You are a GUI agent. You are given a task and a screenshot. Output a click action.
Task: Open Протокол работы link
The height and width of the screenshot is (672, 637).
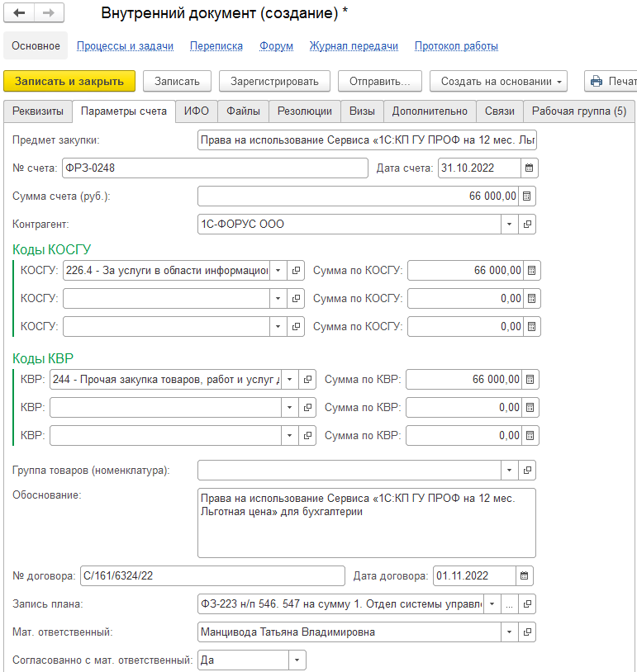[456, 46]
